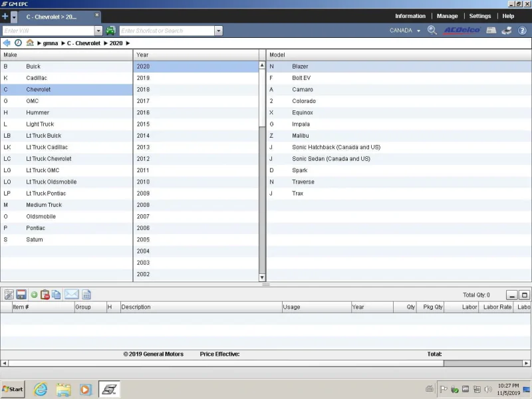
Task: Go to the home icon in breadcrumb
Action: point(30,43)
